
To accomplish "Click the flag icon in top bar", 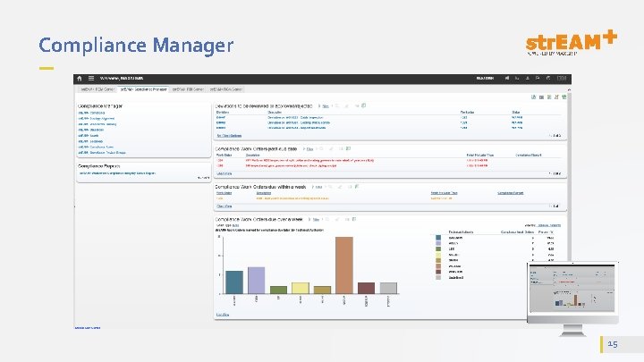I will (x=538, y=78).
